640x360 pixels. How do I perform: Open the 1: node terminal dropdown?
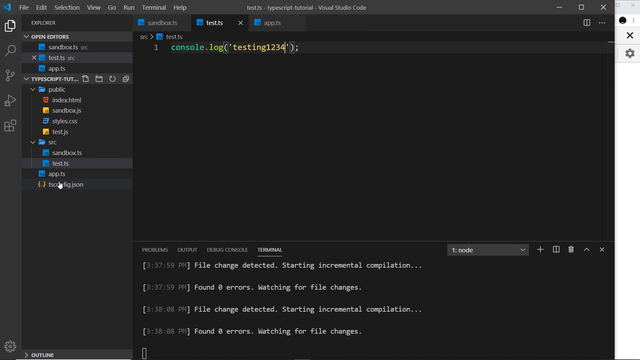tap(488, 250)
